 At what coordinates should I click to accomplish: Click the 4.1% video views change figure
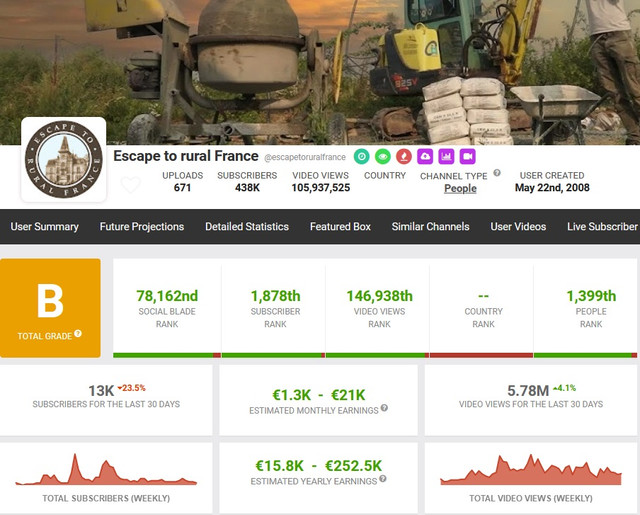[x=564, y=388]
